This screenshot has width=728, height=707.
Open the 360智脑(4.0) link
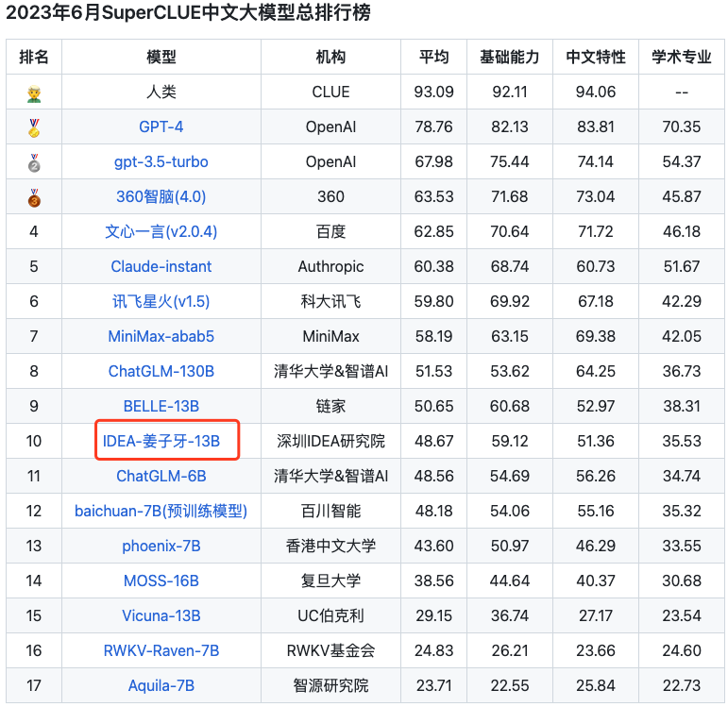tap(161, 197)
